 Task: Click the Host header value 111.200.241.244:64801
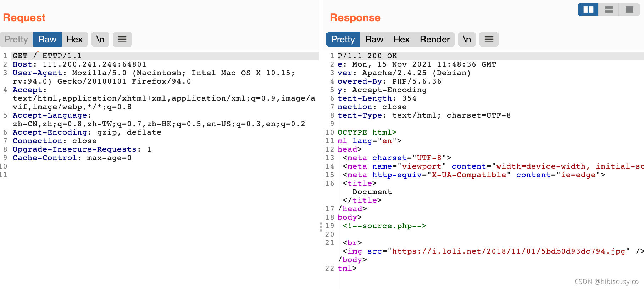click(94, 64)
